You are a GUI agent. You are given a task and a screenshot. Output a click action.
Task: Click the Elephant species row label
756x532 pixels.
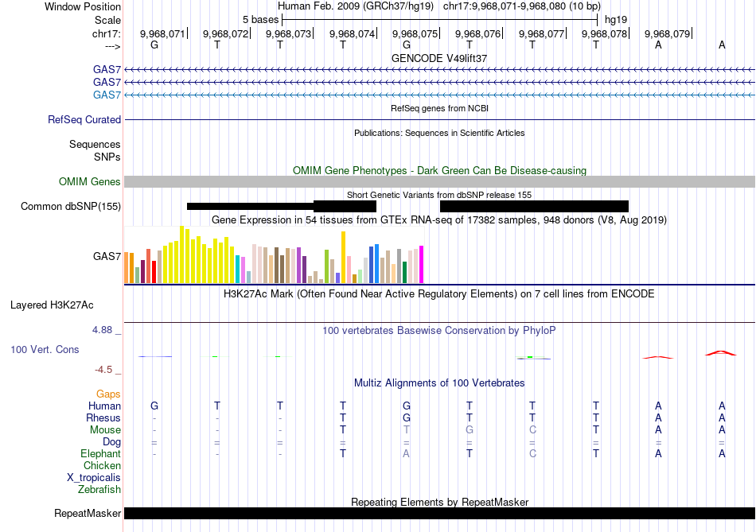click(100, 454)
